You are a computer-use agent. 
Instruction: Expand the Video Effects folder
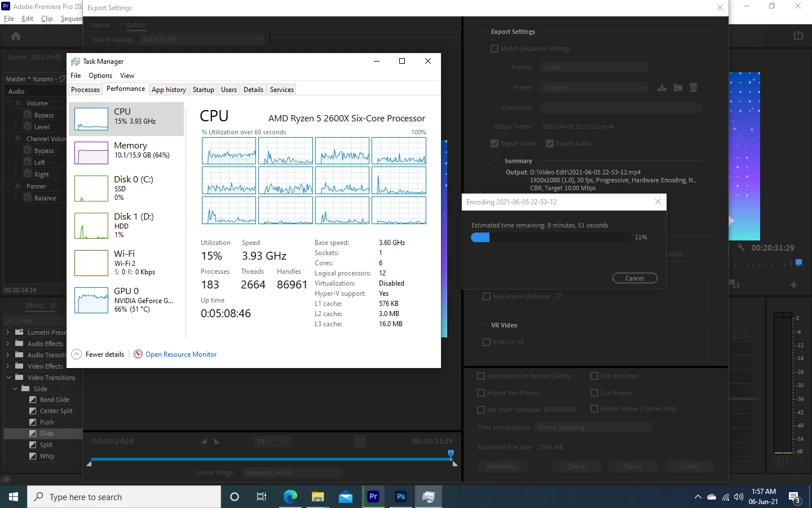pyautogui.click(x=8, y=366)
